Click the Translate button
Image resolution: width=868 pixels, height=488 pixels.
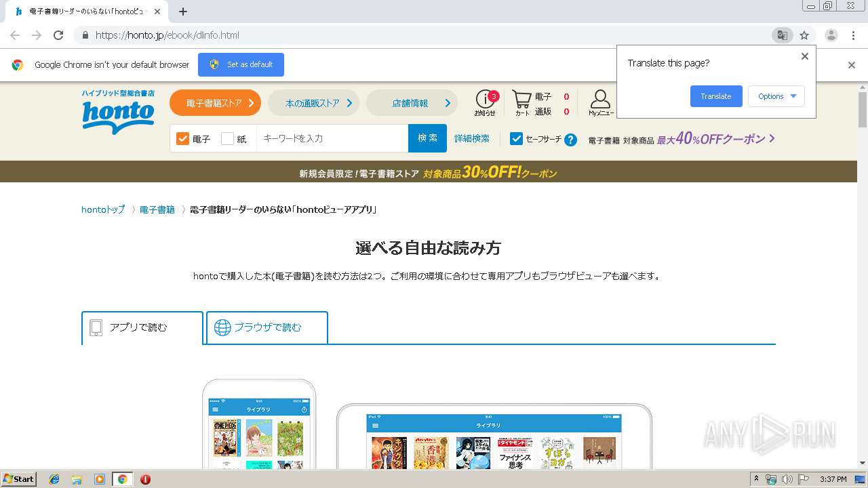716,96
